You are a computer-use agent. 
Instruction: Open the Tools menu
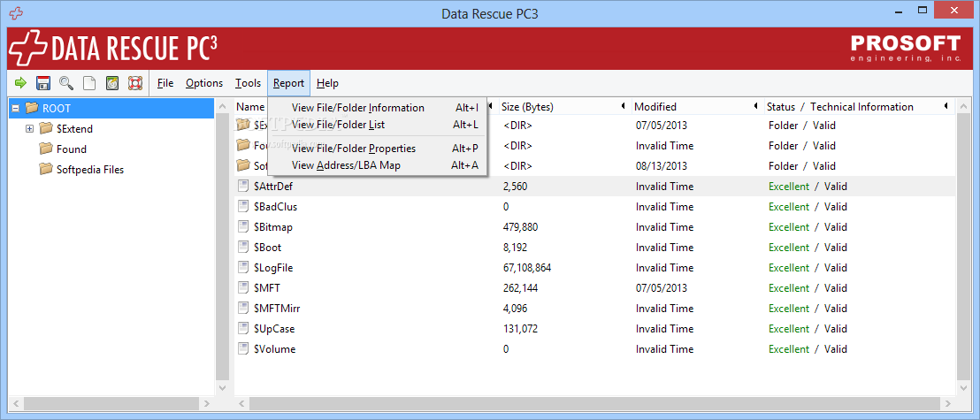[x=249, y=83]
